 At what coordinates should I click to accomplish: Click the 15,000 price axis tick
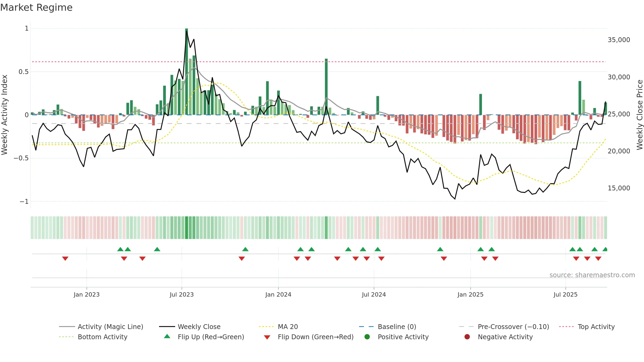point(619,188)
